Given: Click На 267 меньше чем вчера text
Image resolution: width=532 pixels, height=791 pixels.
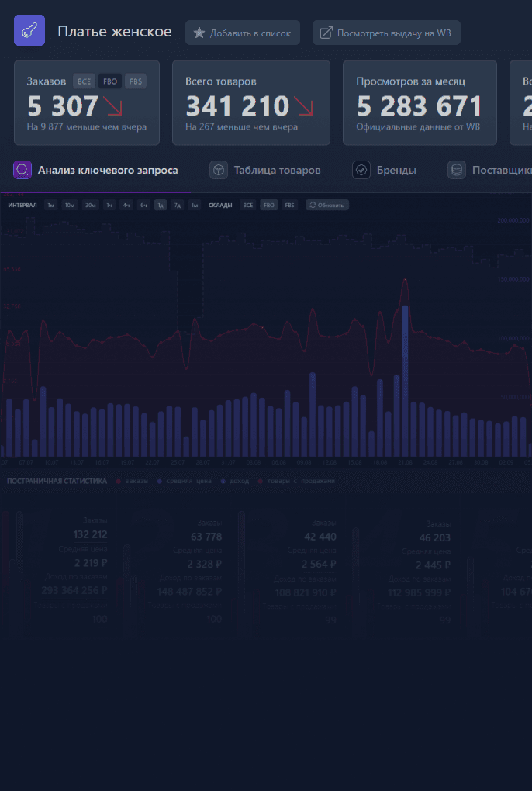Looking at the screenshot, I should (241, 127).
